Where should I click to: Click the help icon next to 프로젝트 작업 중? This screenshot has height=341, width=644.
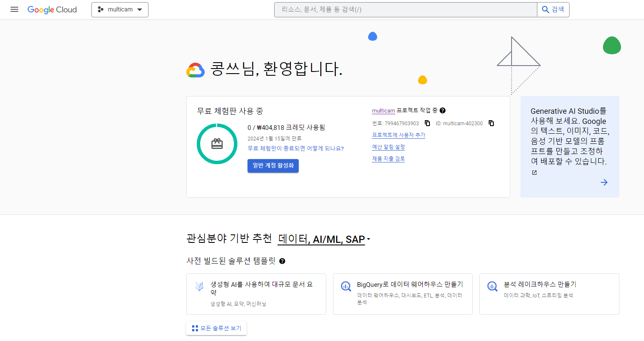click(x=443, y=110)
